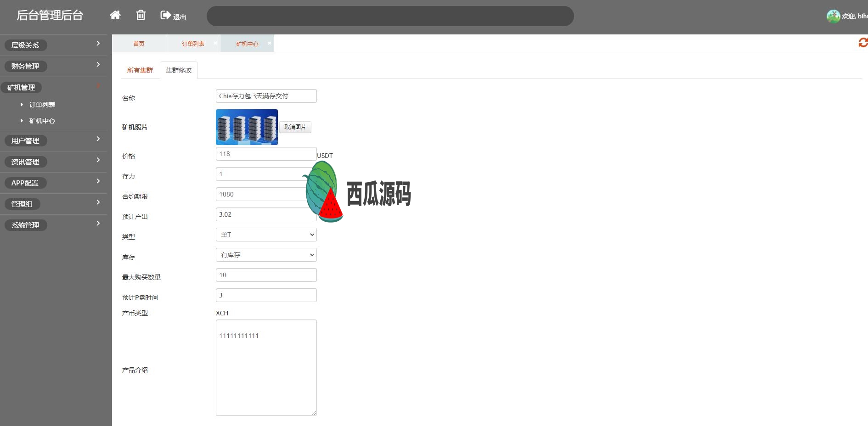
Task: Expand the APP配置 menu
Action: point(53,183)
